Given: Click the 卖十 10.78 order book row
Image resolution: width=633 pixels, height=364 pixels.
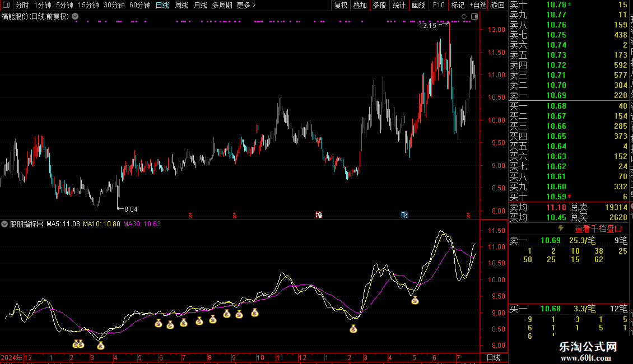Looking at the screenshot, I should [569, 4].
